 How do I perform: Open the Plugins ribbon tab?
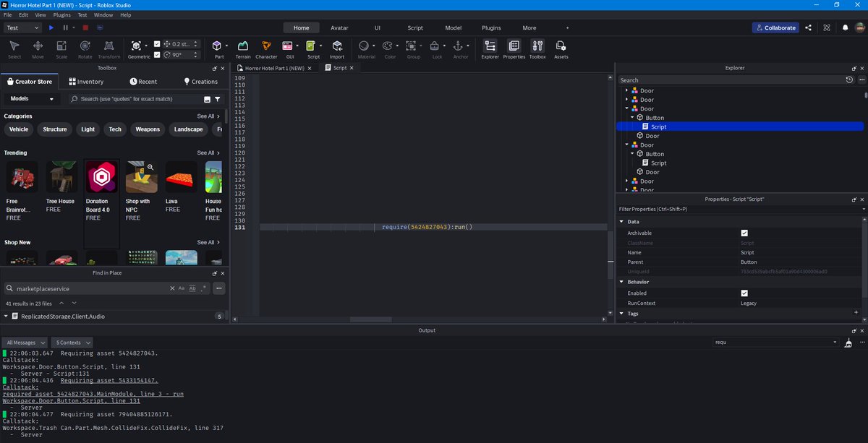[491, 27]
